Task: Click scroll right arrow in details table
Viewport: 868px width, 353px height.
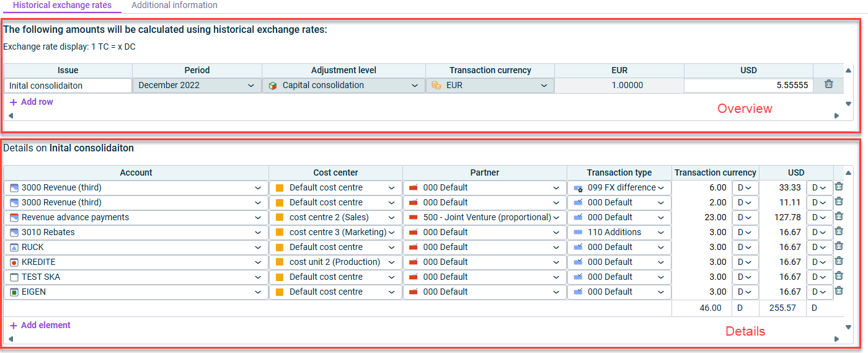Action: tap(836, 339)
